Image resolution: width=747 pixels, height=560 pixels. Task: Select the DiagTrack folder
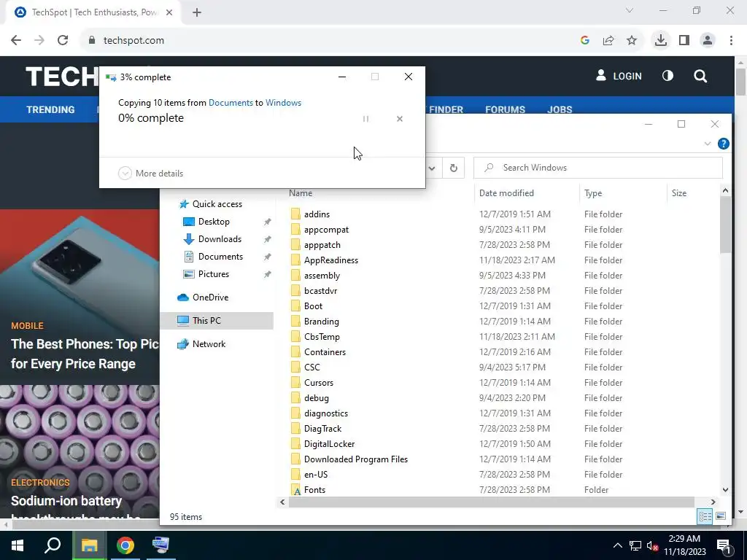click(322, 429)
